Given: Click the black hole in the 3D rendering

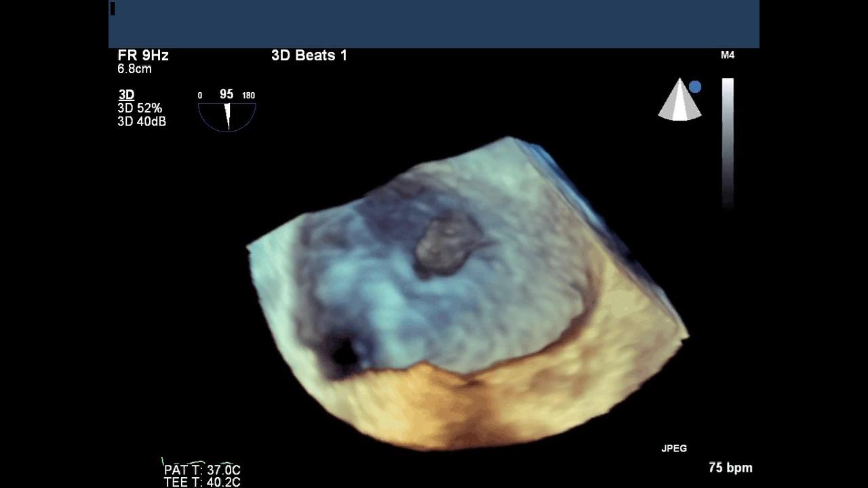Looking at the screenshot, I should pos(344,352).
